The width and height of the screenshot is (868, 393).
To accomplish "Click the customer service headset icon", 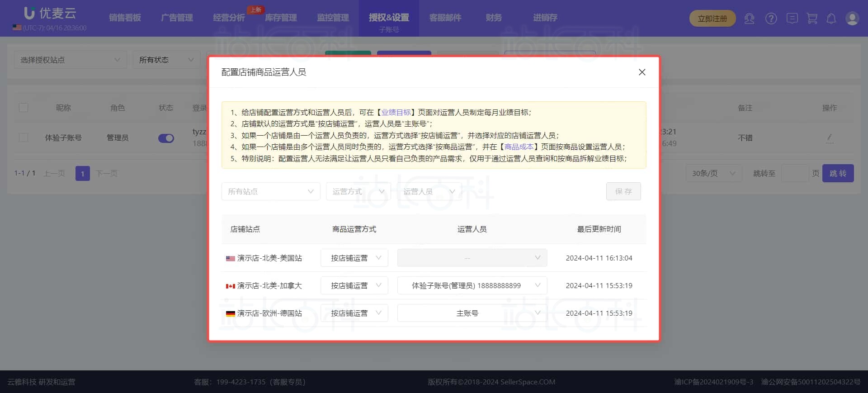I will [749, 19].
